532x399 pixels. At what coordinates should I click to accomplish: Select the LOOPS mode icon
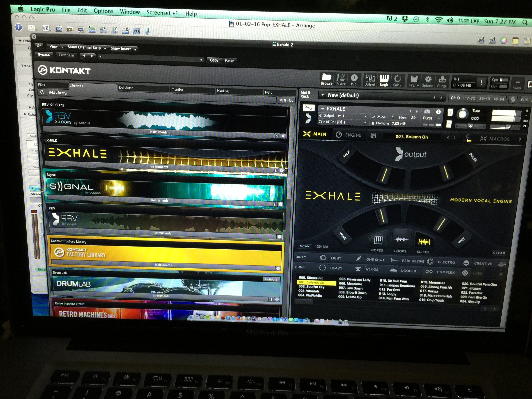click(x=401, y=240)
